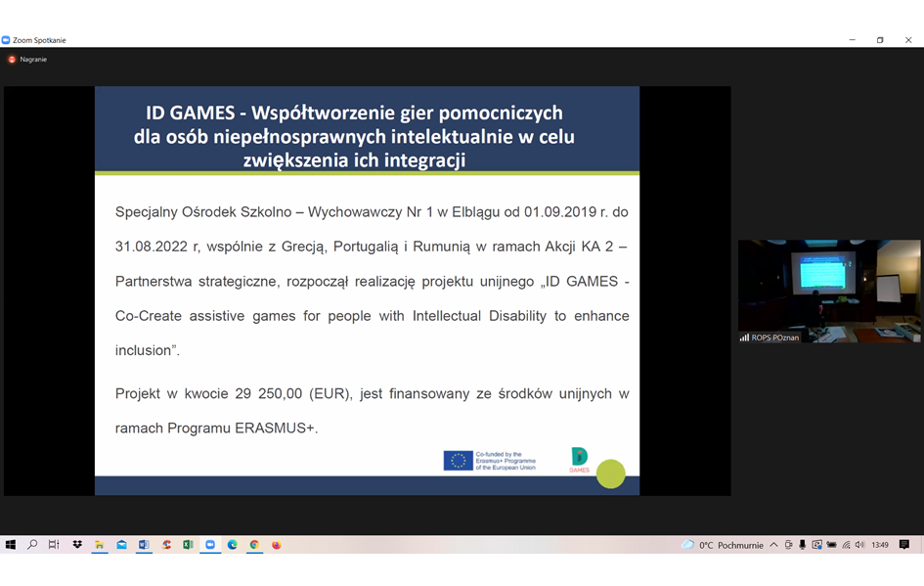The height and width of the screenshot is (586, 924).
Task: Open Microsoft Edge from the taskbar
Action: tap(233, 545)
